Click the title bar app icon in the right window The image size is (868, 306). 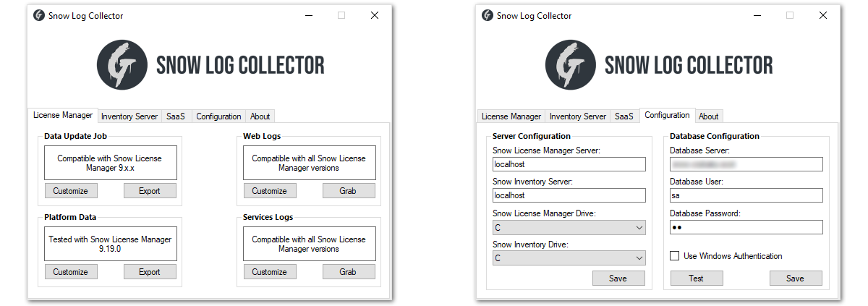tap(488, 15)
